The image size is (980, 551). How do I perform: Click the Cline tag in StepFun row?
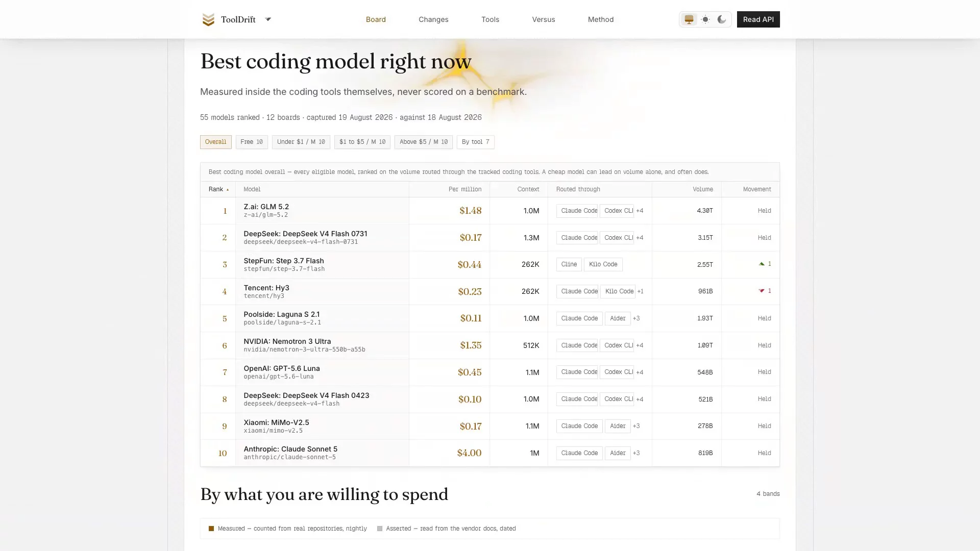[x=569, y=264]
